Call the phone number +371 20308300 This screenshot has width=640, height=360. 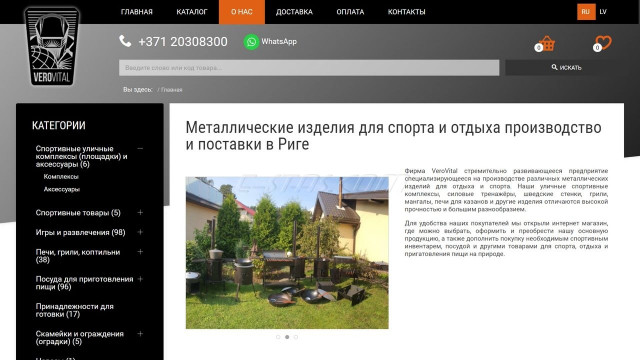point(183,42)
